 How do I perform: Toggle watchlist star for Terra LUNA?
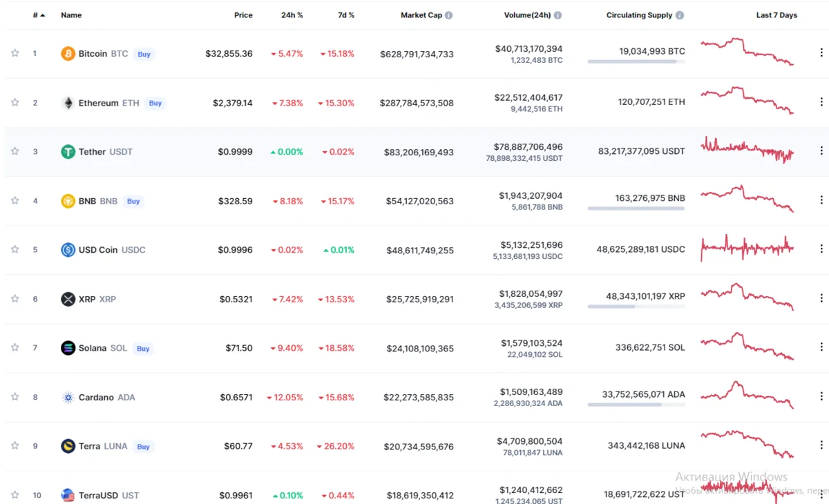pos(15,446)
